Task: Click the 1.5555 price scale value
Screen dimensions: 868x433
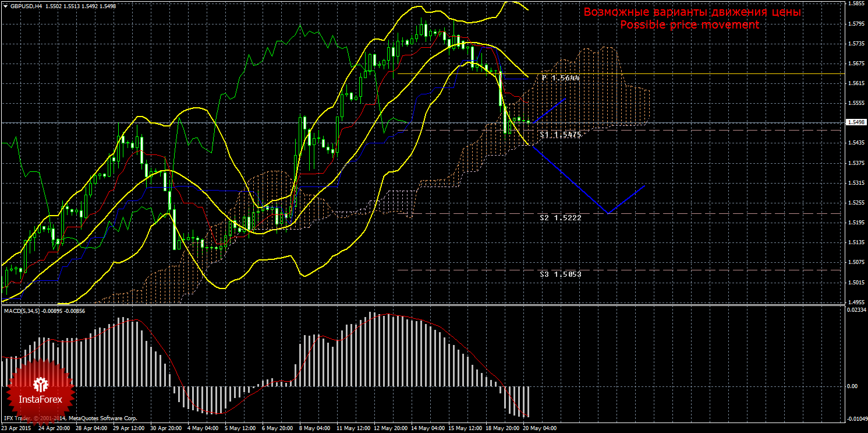Action: tap(855, 103)
